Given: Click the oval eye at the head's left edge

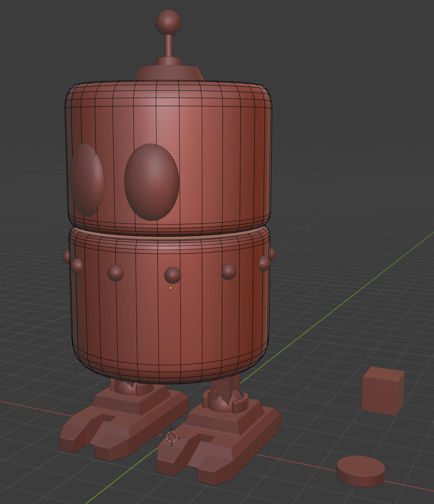Looking at the screenshot, I should (87, 179).
